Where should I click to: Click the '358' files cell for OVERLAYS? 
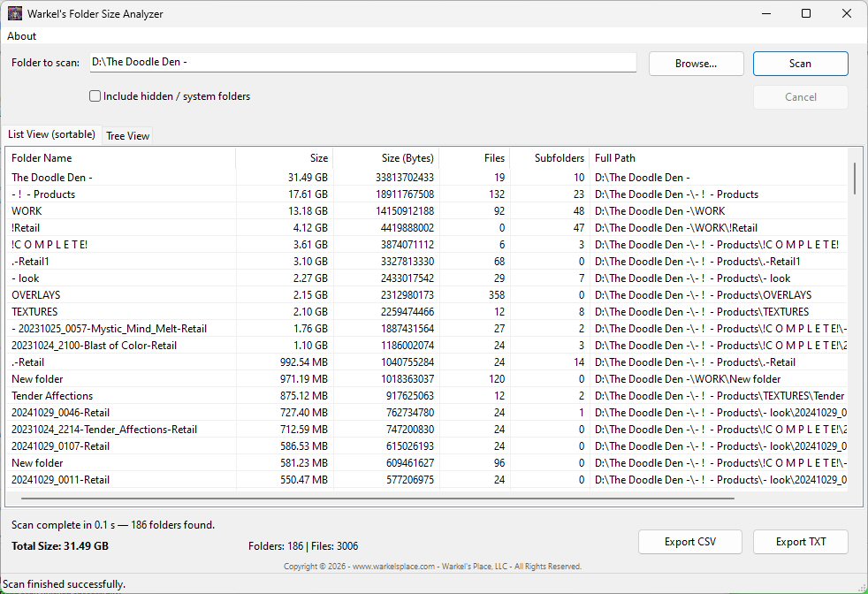pos(497,295)
